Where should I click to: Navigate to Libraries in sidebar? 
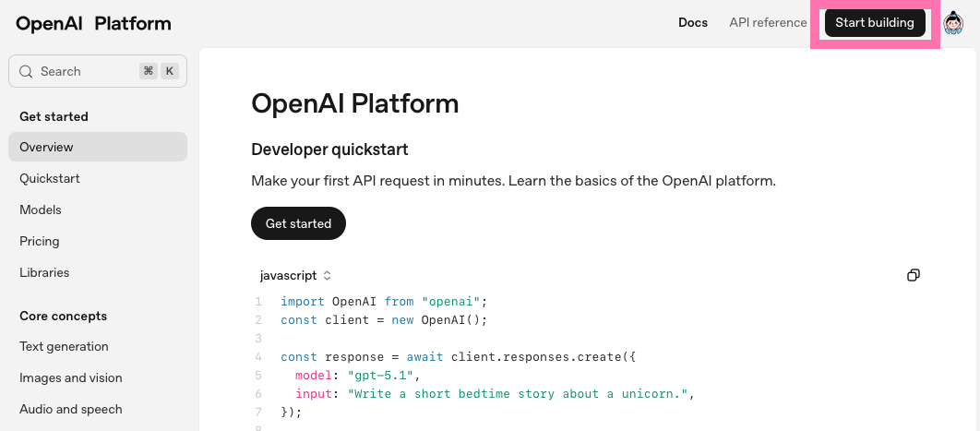44,272
